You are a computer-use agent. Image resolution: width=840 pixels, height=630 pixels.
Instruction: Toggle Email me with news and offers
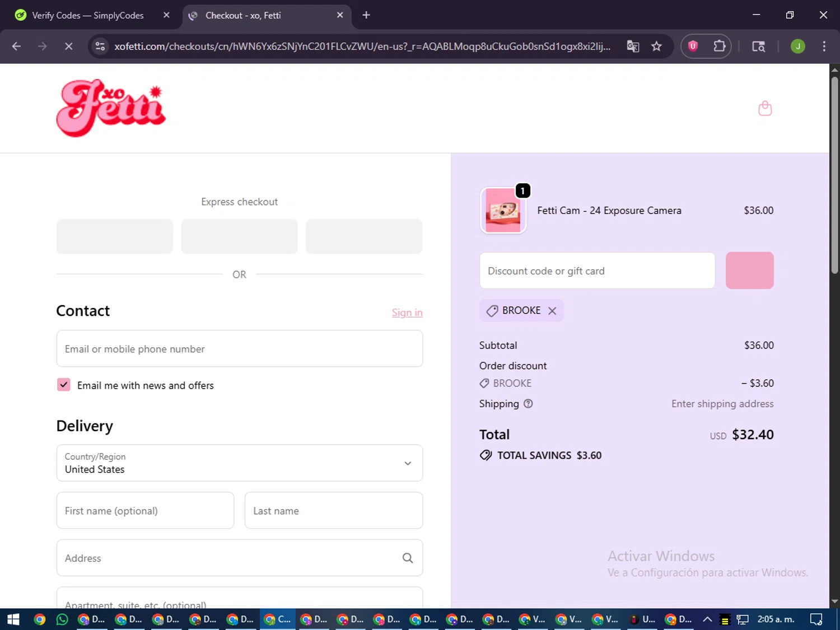(x=64, y=385)
